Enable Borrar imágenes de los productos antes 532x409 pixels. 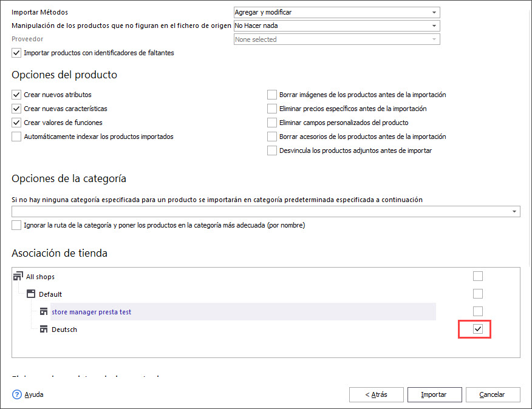[271, 95]
